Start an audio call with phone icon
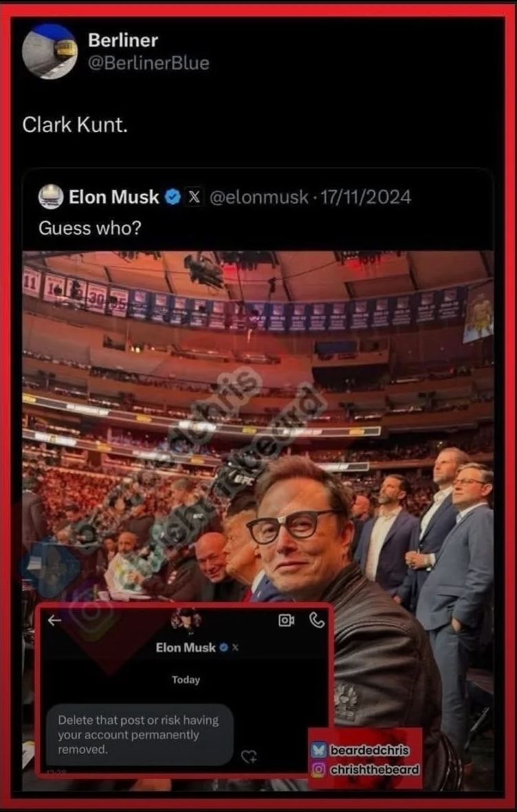 click(x=317, y=620)
